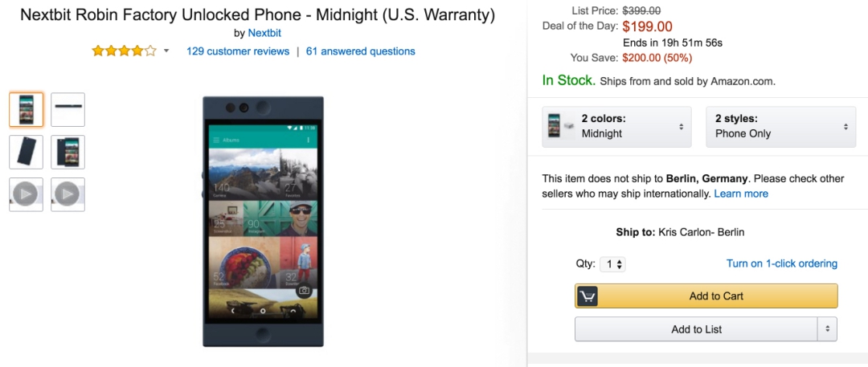Image resolution: width=868 pixels, height=367 pixels.
Task: Expand the Add to List arrow menu
Action: tap(827, 329)
